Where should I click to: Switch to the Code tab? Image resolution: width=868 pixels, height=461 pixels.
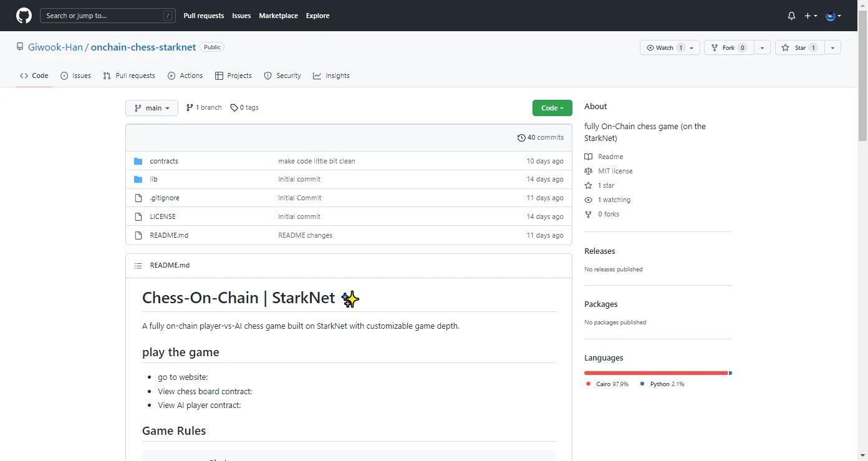[x=34, y=75]
